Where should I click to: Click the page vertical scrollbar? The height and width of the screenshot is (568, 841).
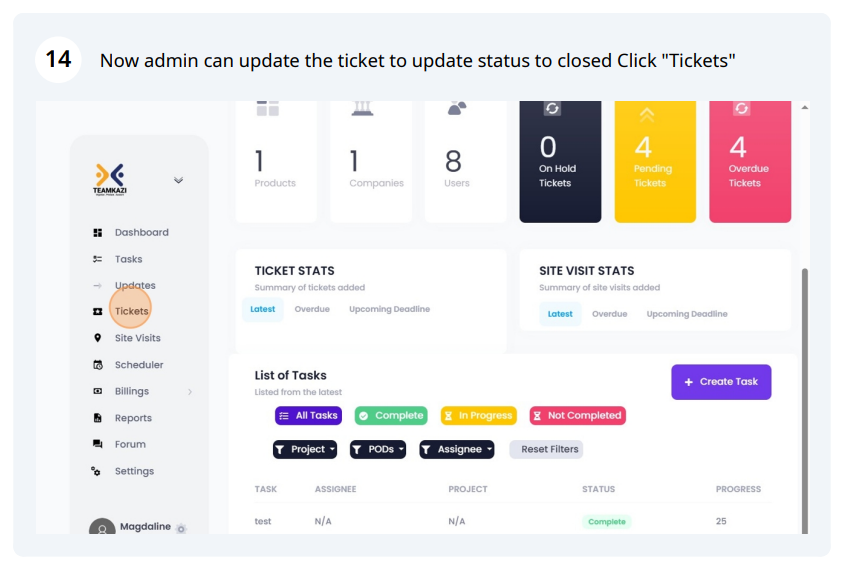805,401
